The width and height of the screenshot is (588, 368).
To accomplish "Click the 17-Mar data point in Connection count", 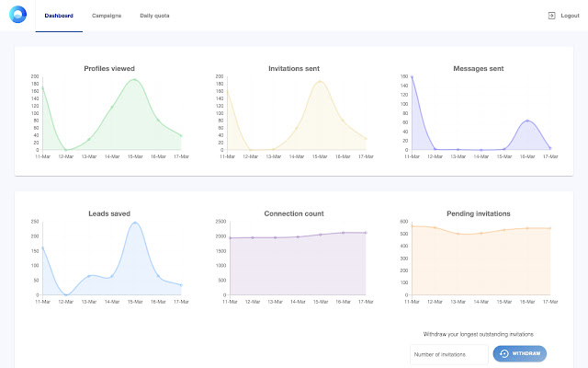I will click(x=366, y=233).
